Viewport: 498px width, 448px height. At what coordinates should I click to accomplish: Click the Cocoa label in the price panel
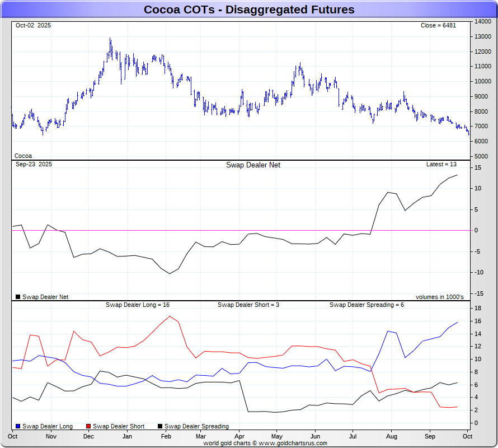[x=23, y=156]
